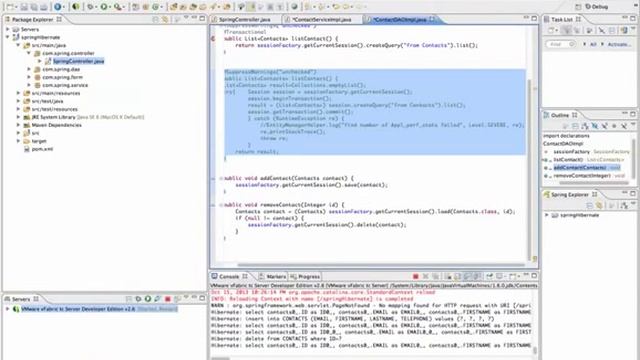640x360 pixels.
Task: Click the Run External Tools icon
Action: point(118,7)
